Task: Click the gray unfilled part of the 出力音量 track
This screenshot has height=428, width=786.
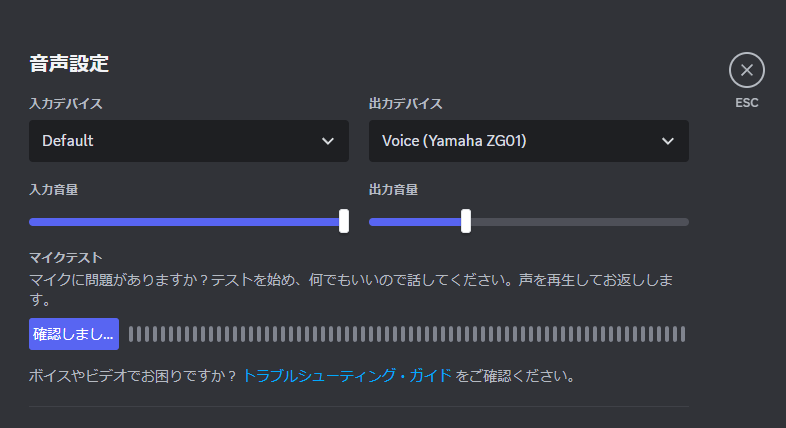Action: click(580, 221)
